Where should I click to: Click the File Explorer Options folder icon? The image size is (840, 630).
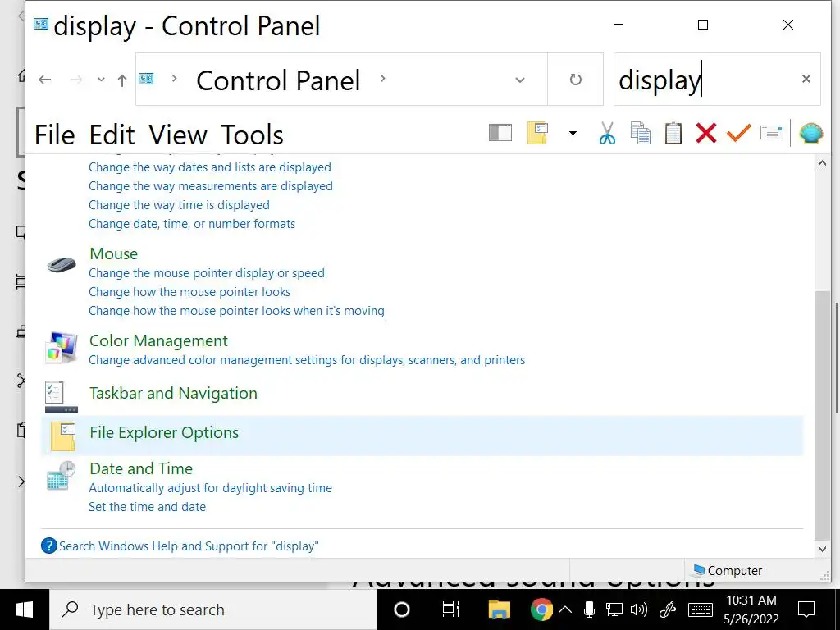62,436
